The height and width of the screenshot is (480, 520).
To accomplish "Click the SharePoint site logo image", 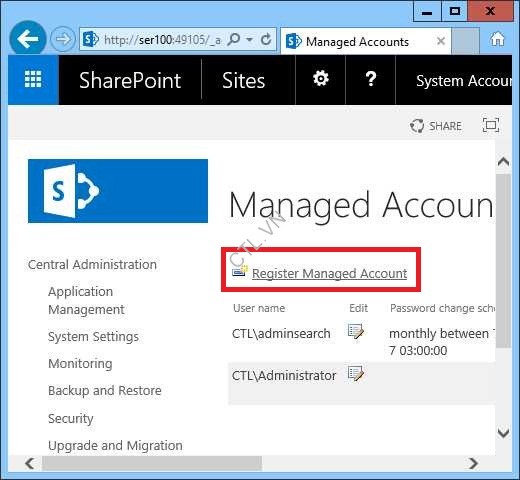I will (x=118, y=191).
